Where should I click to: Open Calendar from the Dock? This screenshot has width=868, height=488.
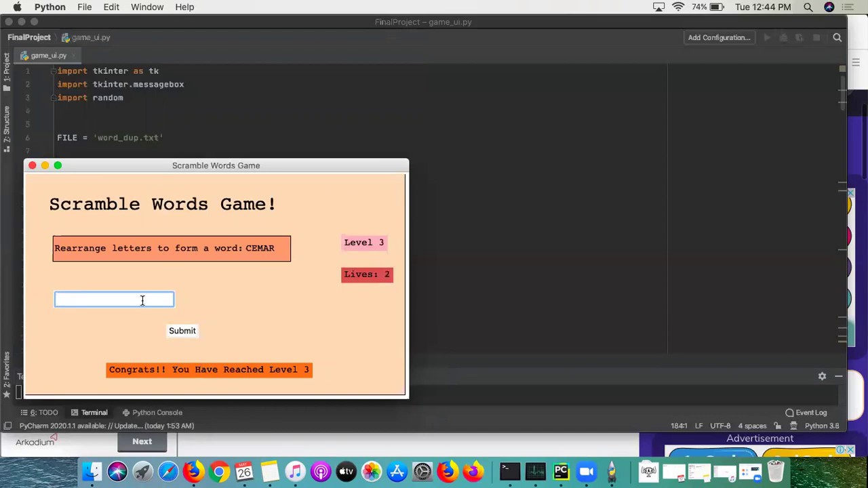point(244,471)
